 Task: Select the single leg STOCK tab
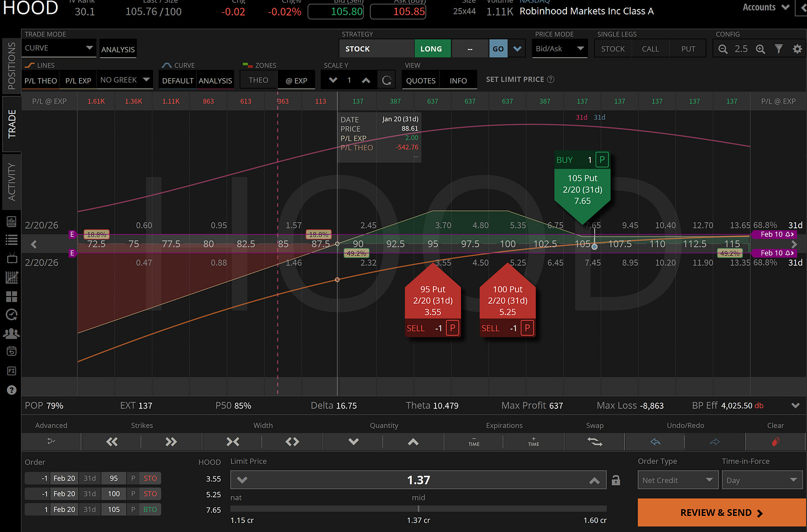coord(613,49)
